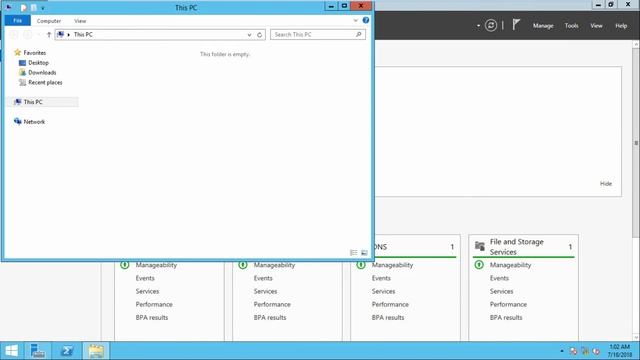Open Server Manager from the taskbar
Screen dimensions: 640x360
38,351
